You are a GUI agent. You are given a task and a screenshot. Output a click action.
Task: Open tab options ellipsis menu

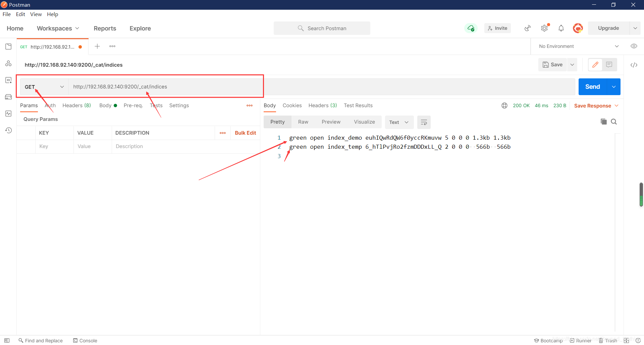[x=112, y=46]
